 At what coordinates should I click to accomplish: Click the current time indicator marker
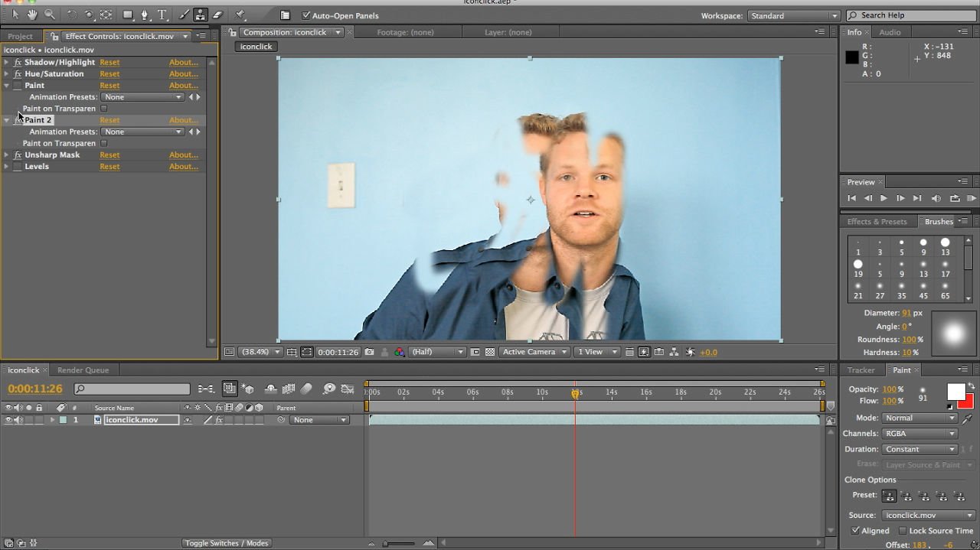(x=575, y=392)
